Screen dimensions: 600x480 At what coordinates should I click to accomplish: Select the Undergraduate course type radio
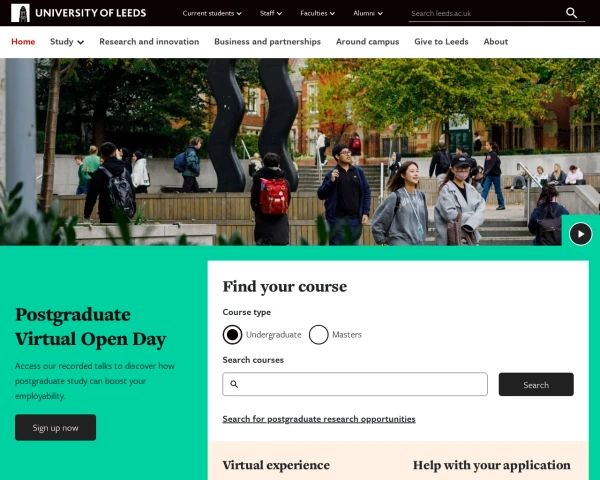(232, 335)
